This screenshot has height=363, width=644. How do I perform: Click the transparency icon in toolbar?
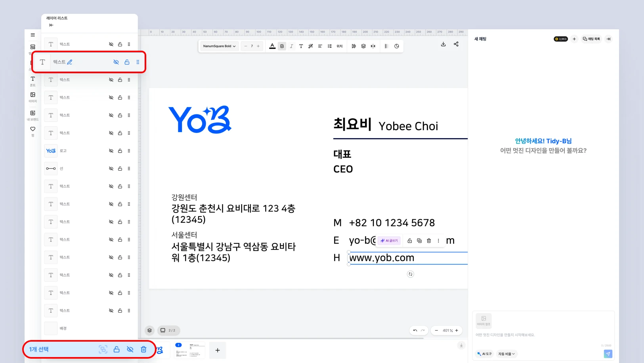(386, 46)
